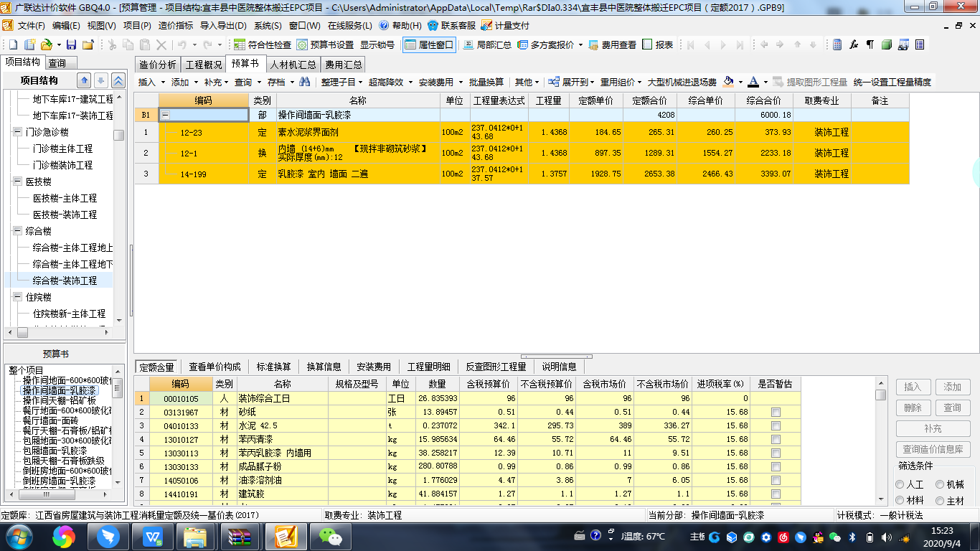Click 大型机械进退场费 button
This screenshot has height=551, width=980.
point(682,82)
